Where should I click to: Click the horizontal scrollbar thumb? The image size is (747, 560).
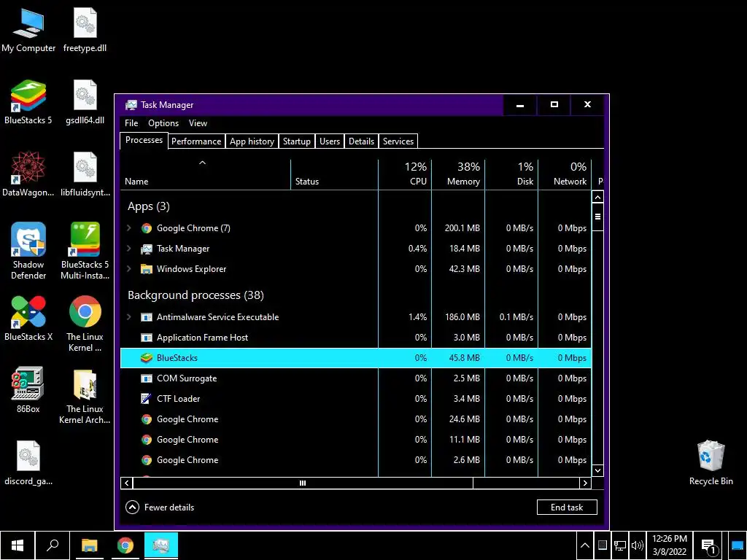303,483
